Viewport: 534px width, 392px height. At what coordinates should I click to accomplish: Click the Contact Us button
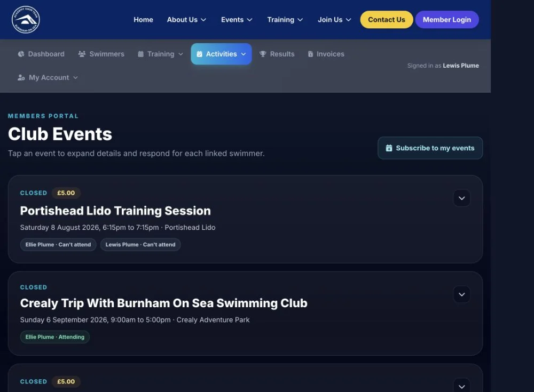click(387, 20)
